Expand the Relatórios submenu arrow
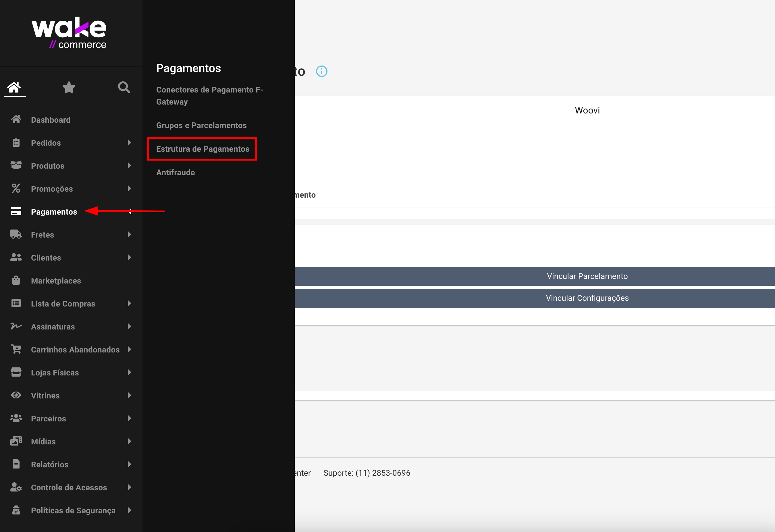 coord(129,464)
